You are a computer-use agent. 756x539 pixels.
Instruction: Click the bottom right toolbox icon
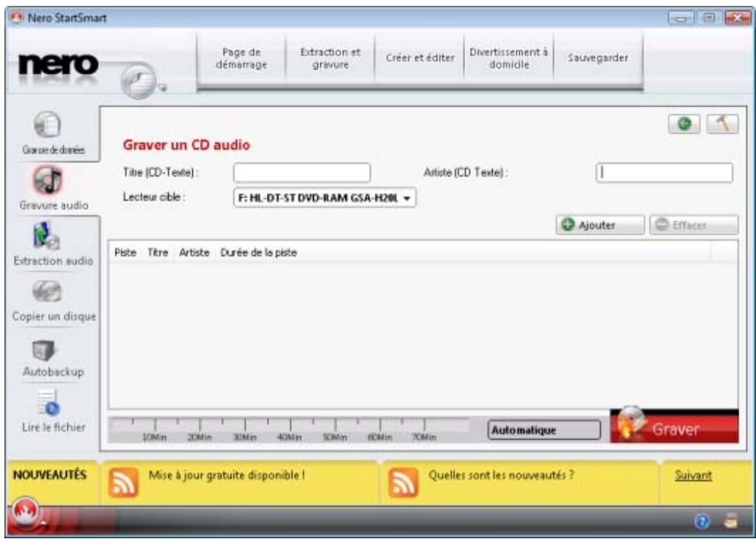tap(731, 521)
